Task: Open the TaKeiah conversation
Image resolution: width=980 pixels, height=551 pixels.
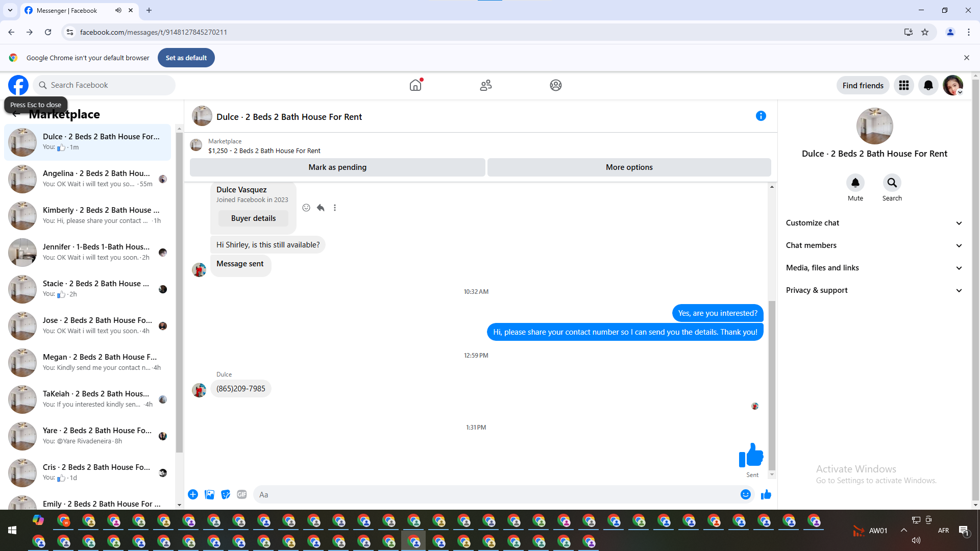Action: [88, 399]
